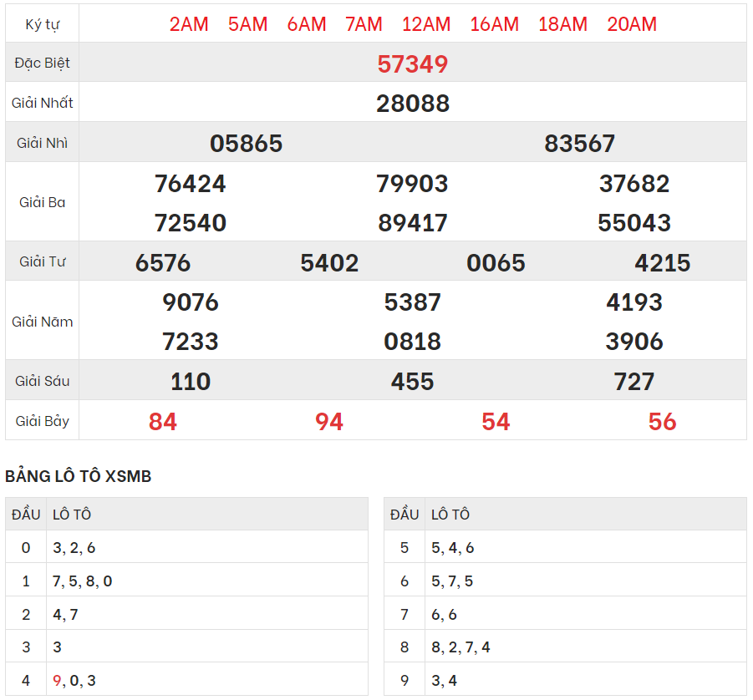Image resolution: width=753 pixels, height=700 pixels.
Task: Click fourth prize number 5402
Action: point(329,263)
